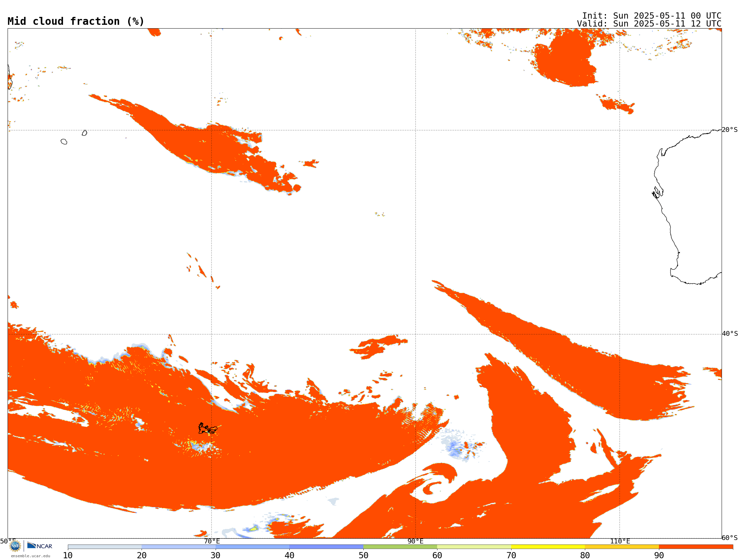Pick the 40–50 periwinkle colorbar segment
Screen dimensions: 744x560
pyautogui.click(x=326, y=547)
